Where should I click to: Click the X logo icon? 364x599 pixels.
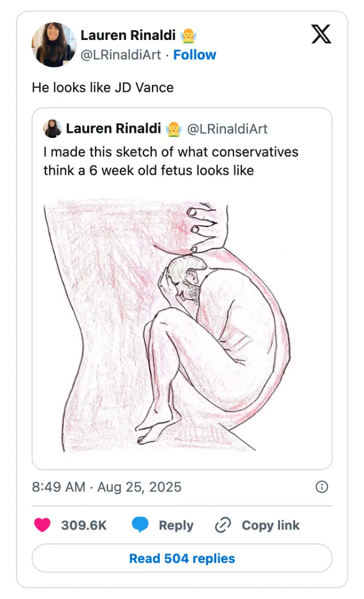point(320,34)
